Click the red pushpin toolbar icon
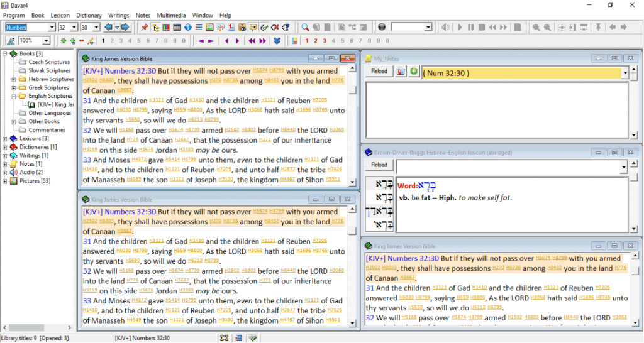The image size is (644, 343). tap(144, 27)
